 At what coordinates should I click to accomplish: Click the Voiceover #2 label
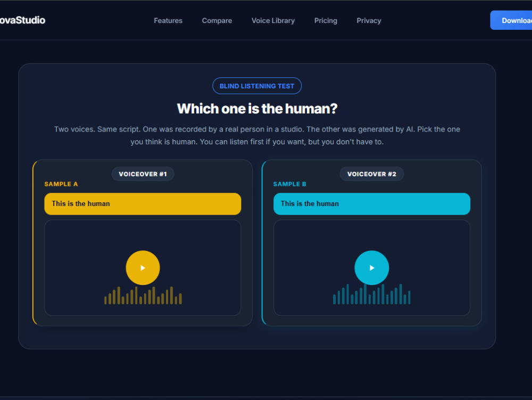click(371, 174)
